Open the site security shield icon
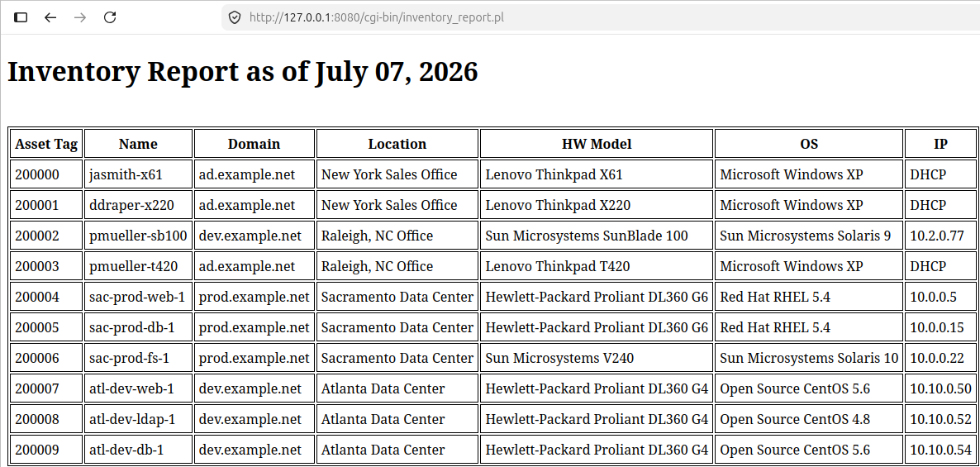980x467 pixels. (x=235, y=17)
